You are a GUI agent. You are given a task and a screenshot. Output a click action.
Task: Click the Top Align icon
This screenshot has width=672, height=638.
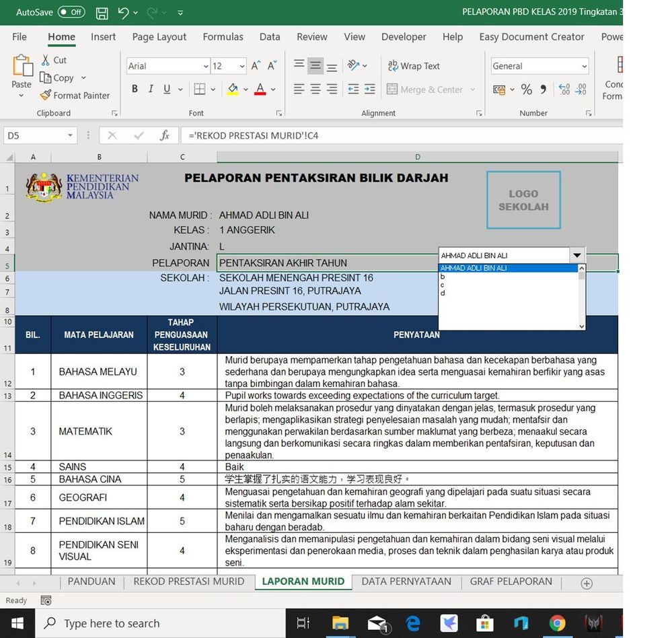tap(299, 65)
